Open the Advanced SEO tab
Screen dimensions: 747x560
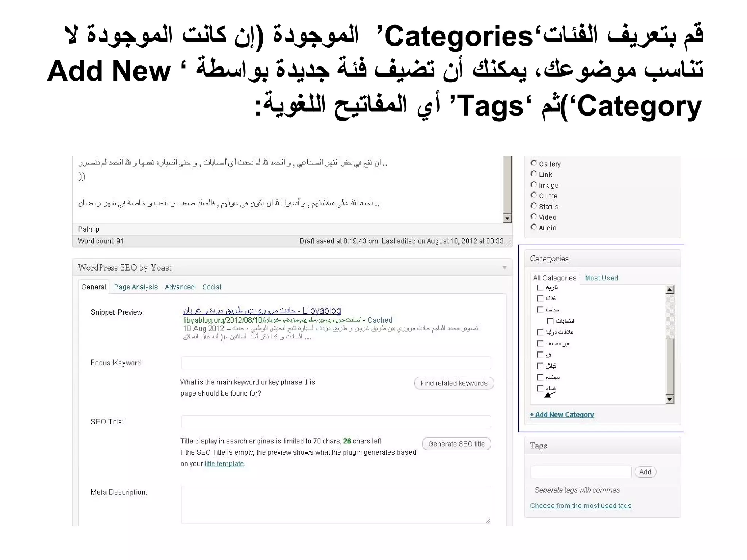(x=180, y=287)
